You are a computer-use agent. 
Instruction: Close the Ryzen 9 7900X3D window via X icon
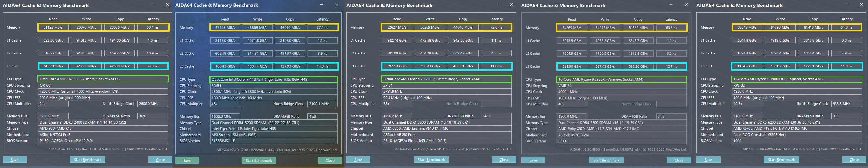(861, 5)
